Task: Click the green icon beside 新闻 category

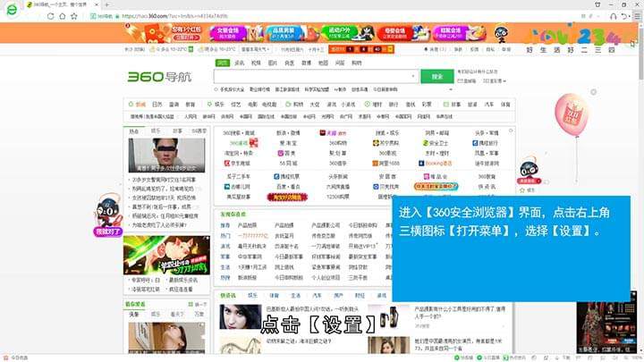Action: click(x=131, y=105)
